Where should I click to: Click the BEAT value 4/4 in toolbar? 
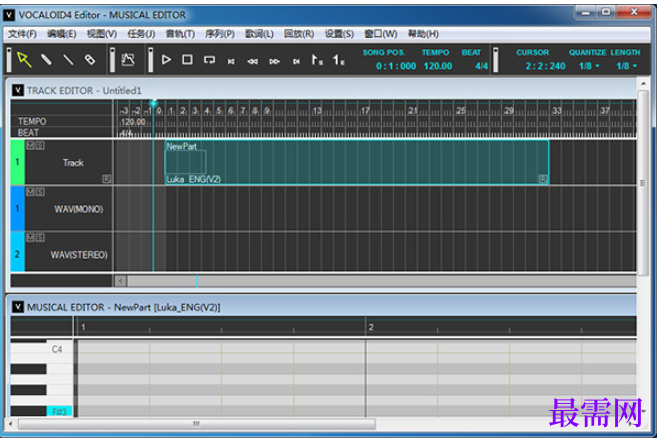point(481,66)
